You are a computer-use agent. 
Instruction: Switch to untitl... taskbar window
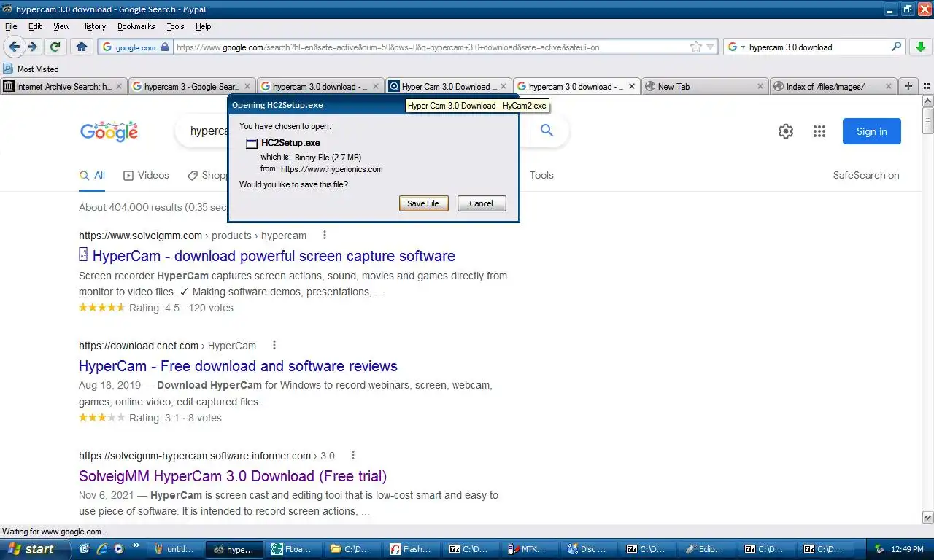click(174, 550)
